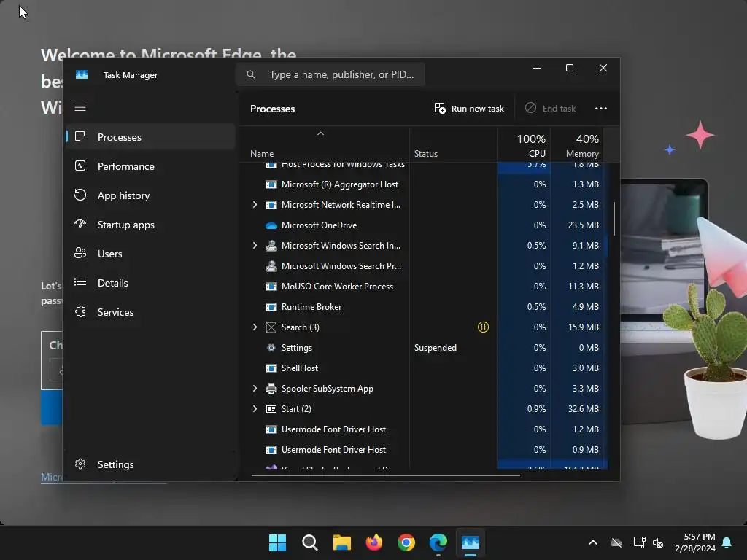The height and width of the screenshot is (560, 747).
Task: Click the 23.5 MB memory value for OneDrive
Action: [x=583, y=225]
